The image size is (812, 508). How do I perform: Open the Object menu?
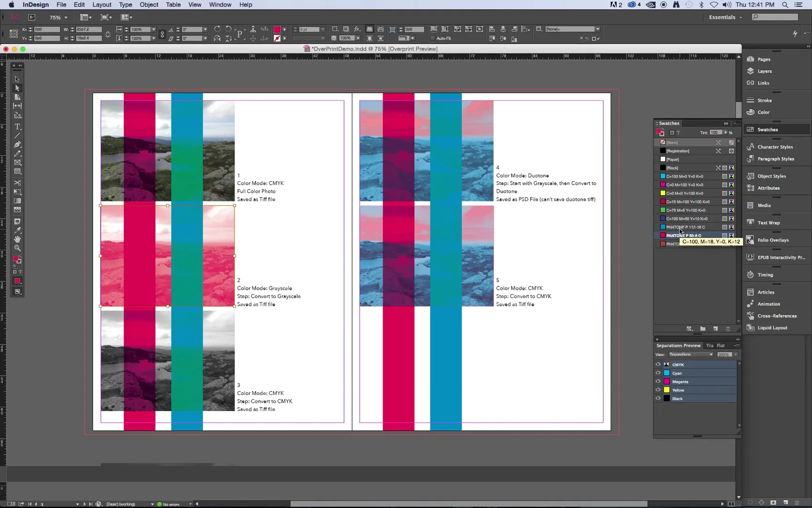(x=149, y=5)
